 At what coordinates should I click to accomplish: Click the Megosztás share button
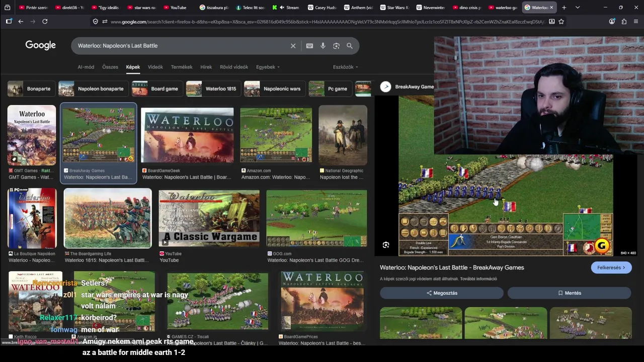coord(442,293)
